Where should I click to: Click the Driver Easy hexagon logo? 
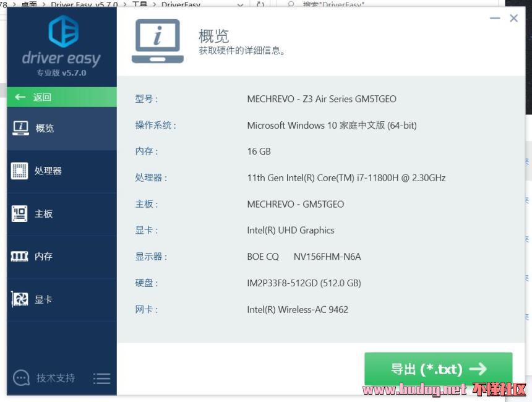64,31
